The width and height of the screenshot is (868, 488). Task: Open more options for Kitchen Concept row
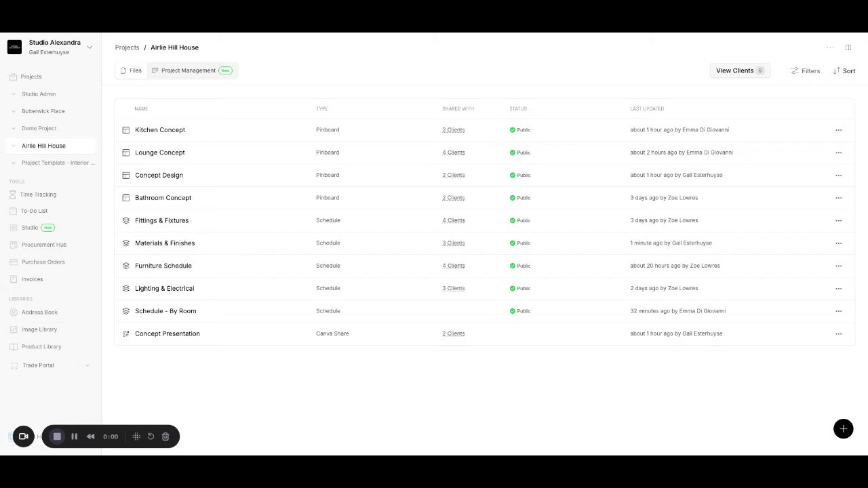coord(838,130)
